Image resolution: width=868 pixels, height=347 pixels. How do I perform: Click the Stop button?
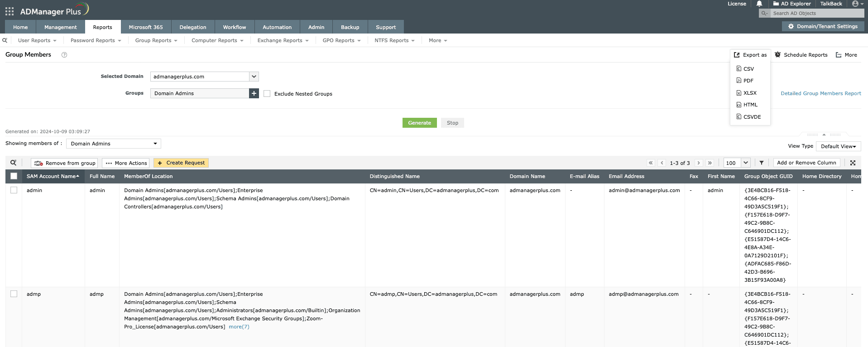[x=452, y=123]
